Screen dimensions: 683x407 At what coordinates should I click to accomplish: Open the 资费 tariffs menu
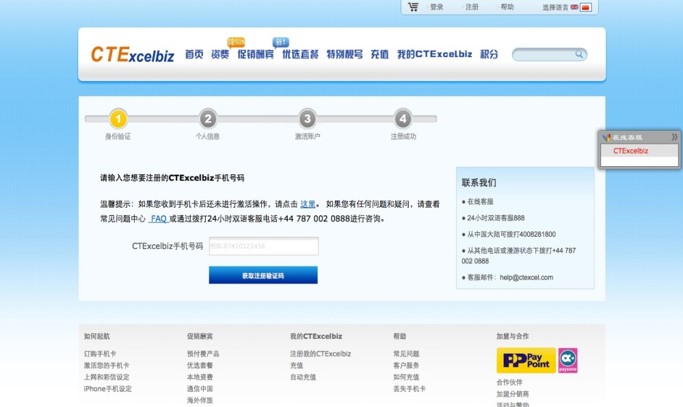click(x=220, y=54)
